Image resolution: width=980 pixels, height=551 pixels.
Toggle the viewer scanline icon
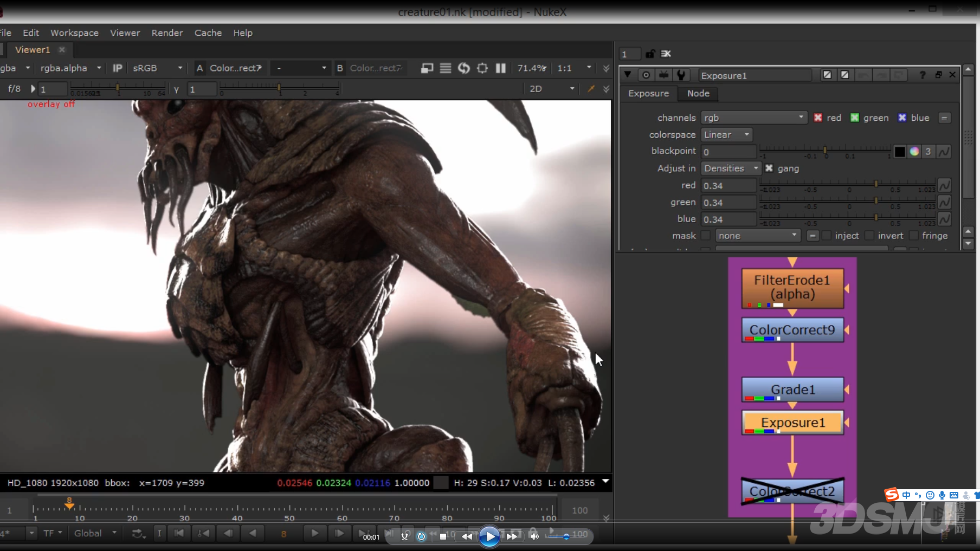tap(446, 68)
